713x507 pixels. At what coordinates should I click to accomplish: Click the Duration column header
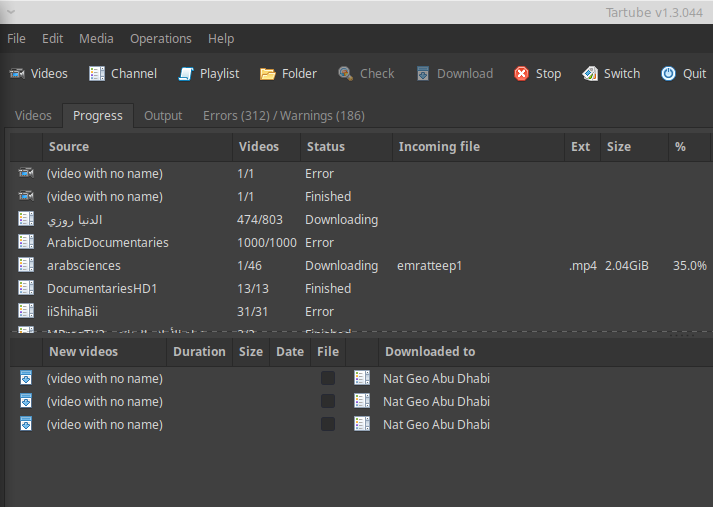(x=199, y=351)
